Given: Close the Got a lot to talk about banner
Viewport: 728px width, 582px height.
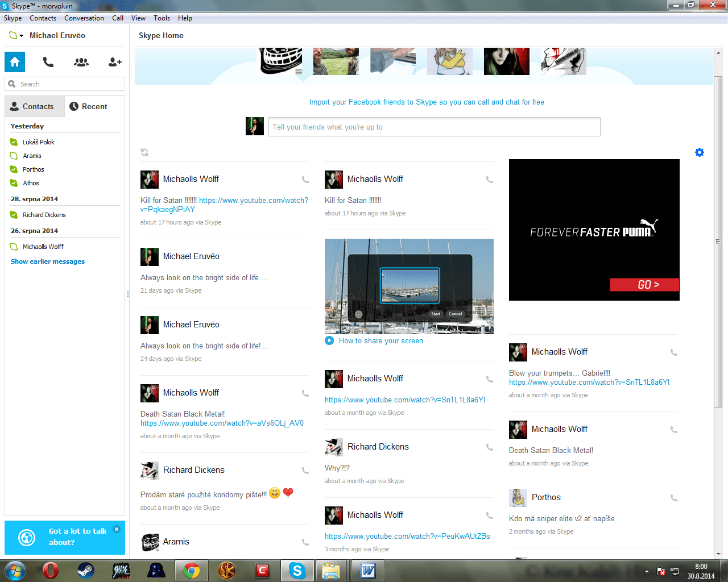Looking at the screenshot, I should (x=117, y=529).
